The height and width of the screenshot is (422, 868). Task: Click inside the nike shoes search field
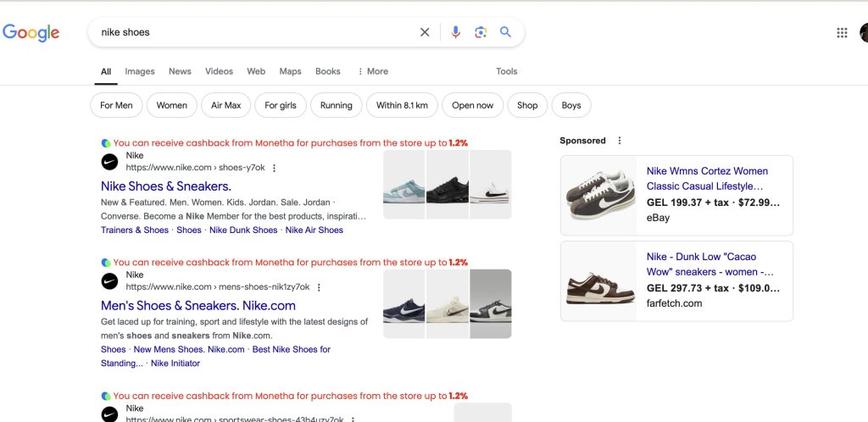pyautogui.click(x=254, y=32)
